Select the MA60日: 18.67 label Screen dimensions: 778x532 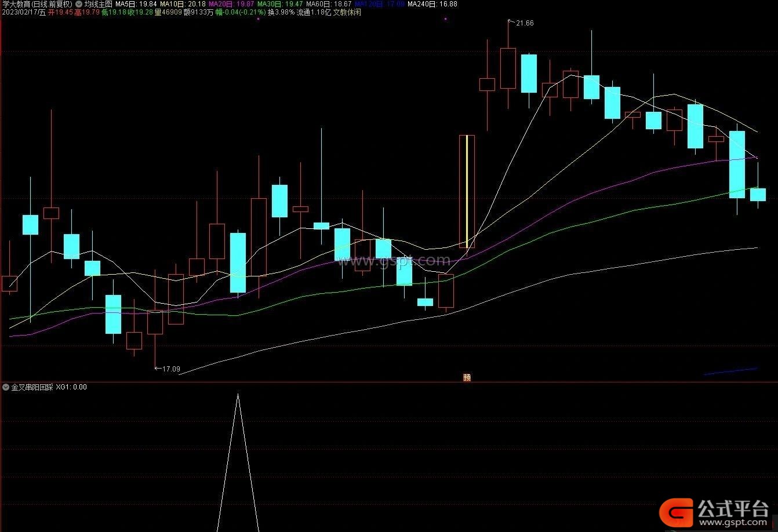[x=329, y=4]
